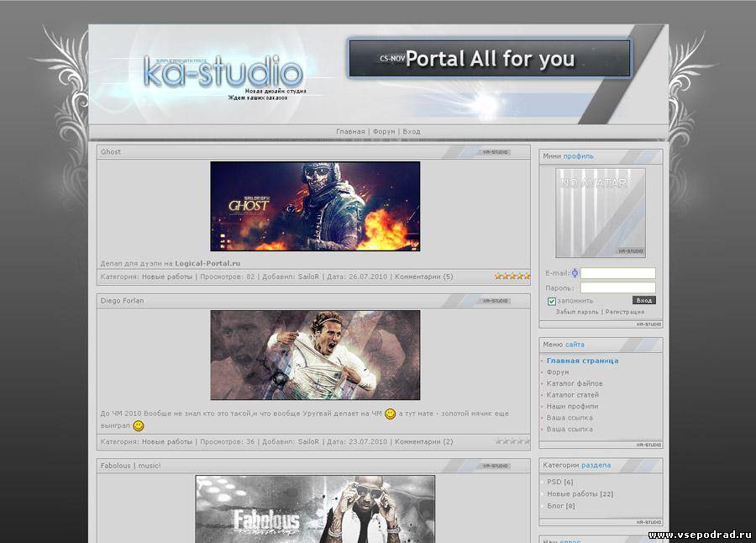Focus the Пароль password field
756x543 pixels.
(x=617, y=287)
